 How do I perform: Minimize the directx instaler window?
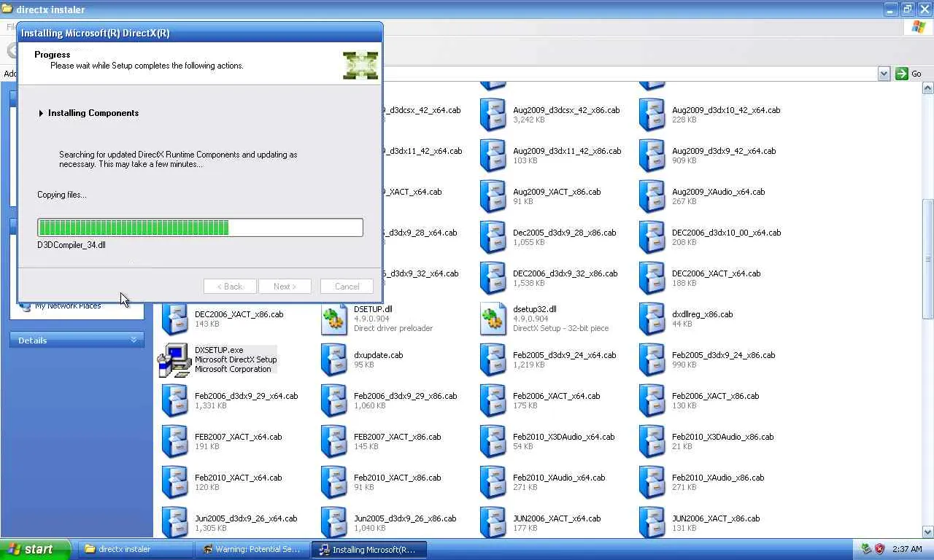(891, 9)
